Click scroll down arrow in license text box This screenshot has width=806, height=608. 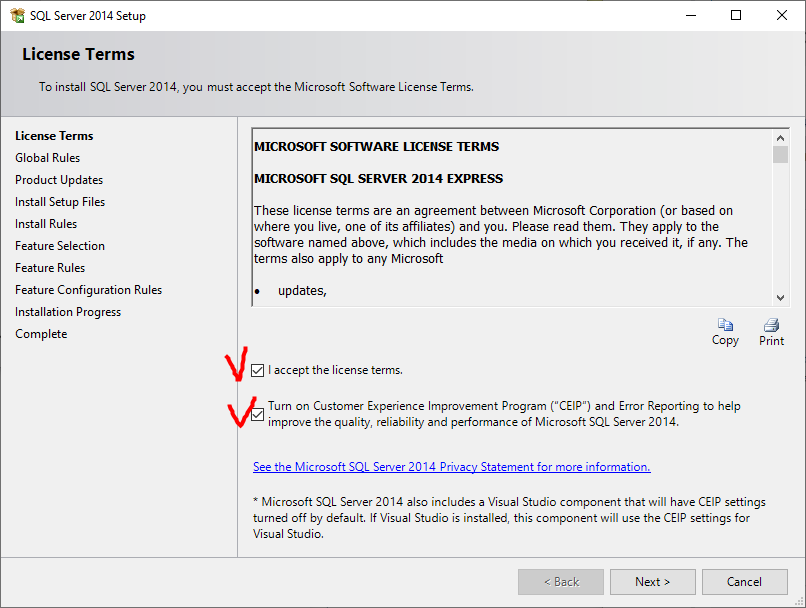780,298
